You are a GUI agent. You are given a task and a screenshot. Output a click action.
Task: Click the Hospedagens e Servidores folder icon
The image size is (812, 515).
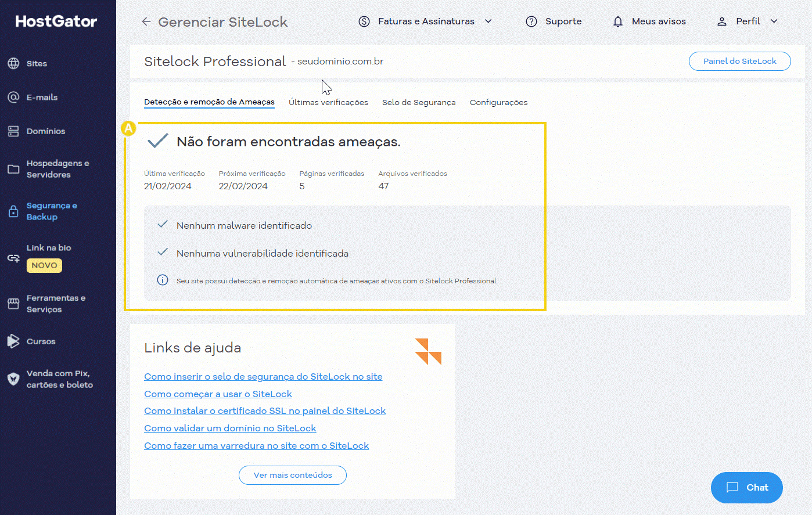(x=13, y=169)
